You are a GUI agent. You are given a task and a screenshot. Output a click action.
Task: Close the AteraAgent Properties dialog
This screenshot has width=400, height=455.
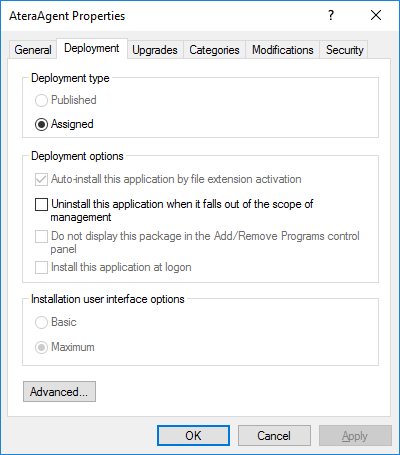pos(376,15)
